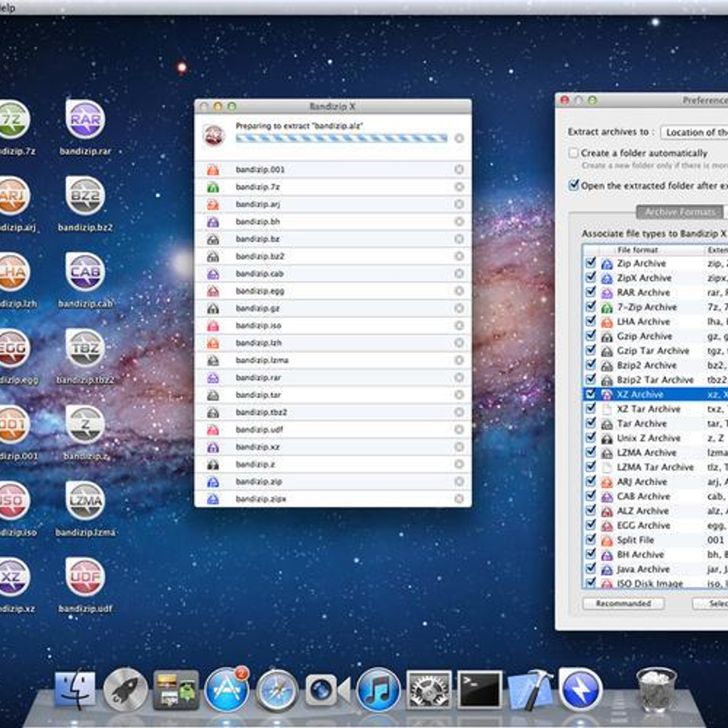Click the Recommanded button in Preferences
The height and width of the screenshot is (728, 728).
(623, 603)
